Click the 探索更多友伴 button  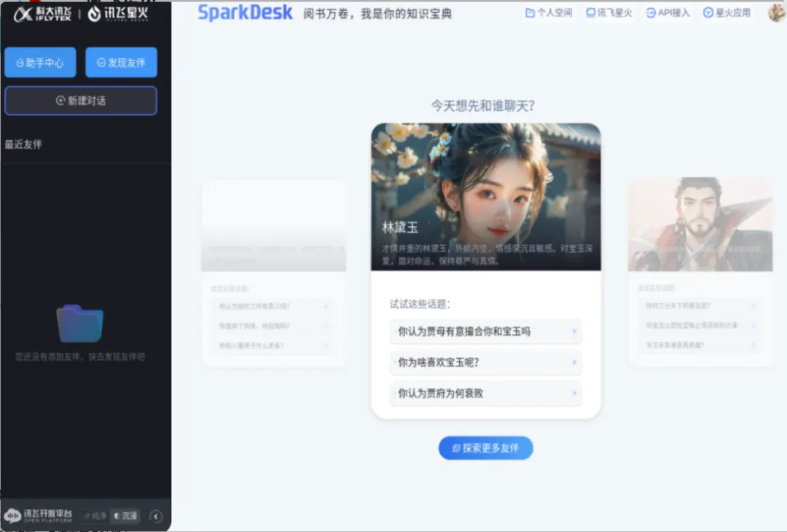pyautogui.click(x=485, y=447)
